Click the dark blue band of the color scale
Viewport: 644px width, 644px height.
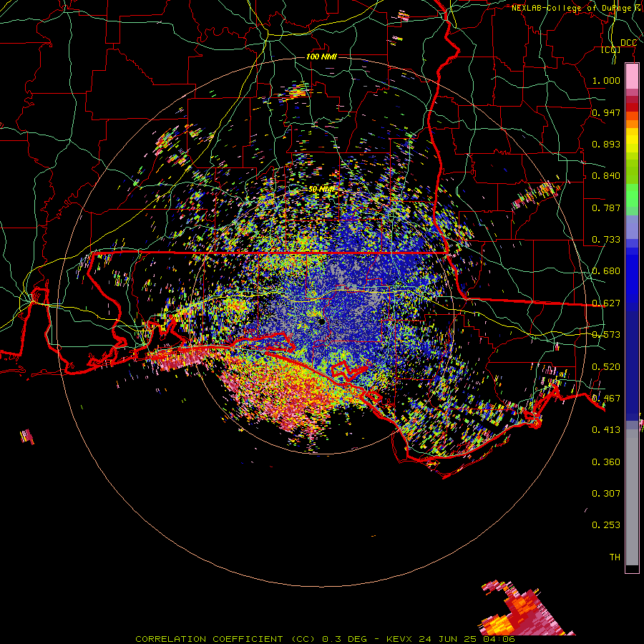pyautogui.click(x=632, y=361)
